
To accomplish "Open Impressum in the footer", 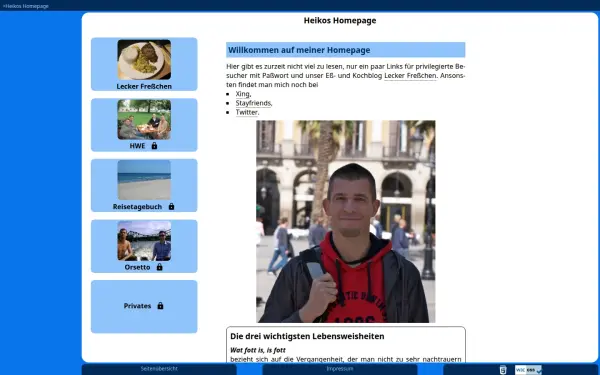I will click(x=340, y=369).
